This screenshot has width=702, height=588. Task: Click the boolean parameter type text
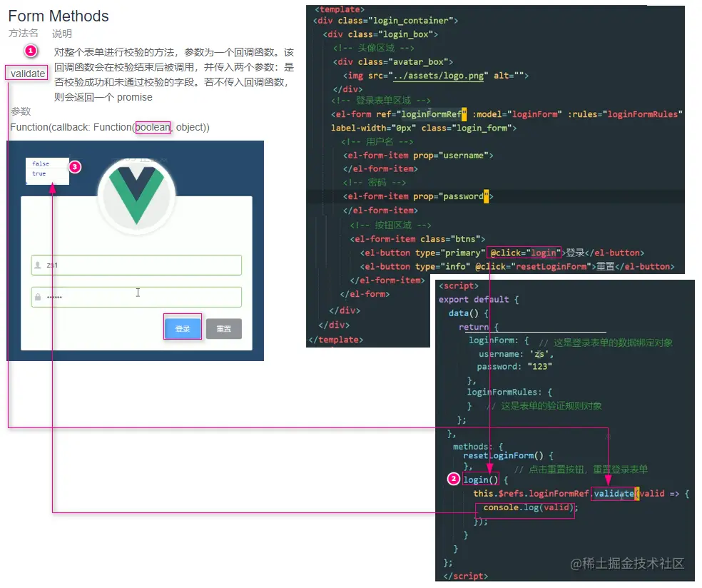[x=153, y=127]
